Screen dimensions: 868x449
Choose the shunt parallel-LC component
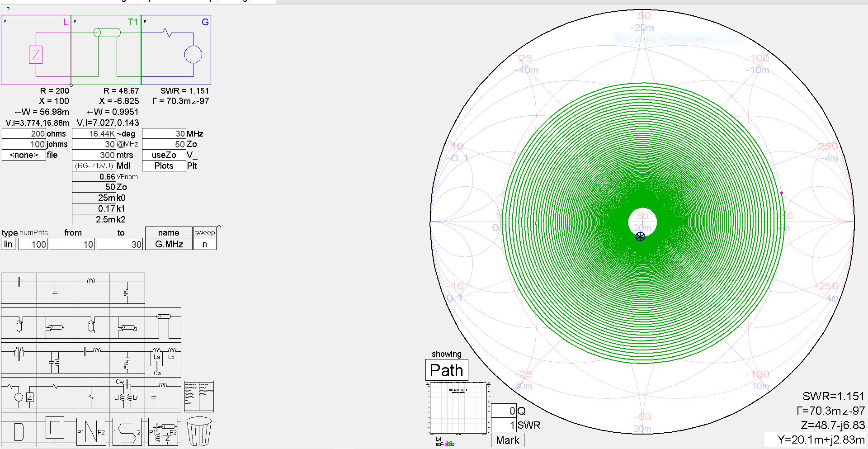55,359
